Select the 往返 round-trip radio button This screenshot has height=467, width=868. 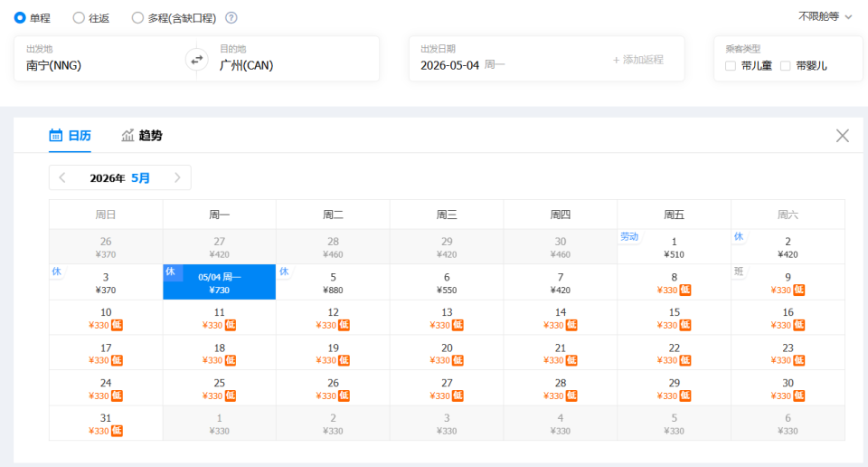click(79, 18)
